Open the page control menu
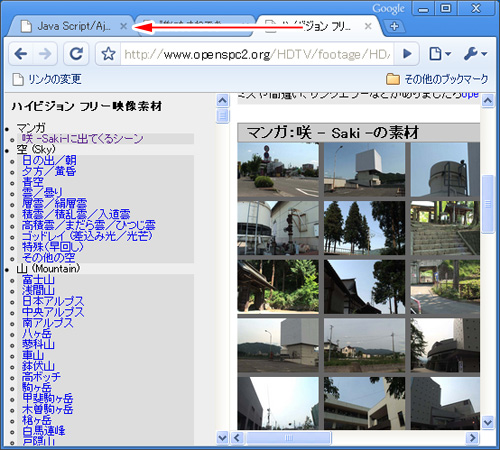Screen dimensions: 500x450 [x=440, y=54]
